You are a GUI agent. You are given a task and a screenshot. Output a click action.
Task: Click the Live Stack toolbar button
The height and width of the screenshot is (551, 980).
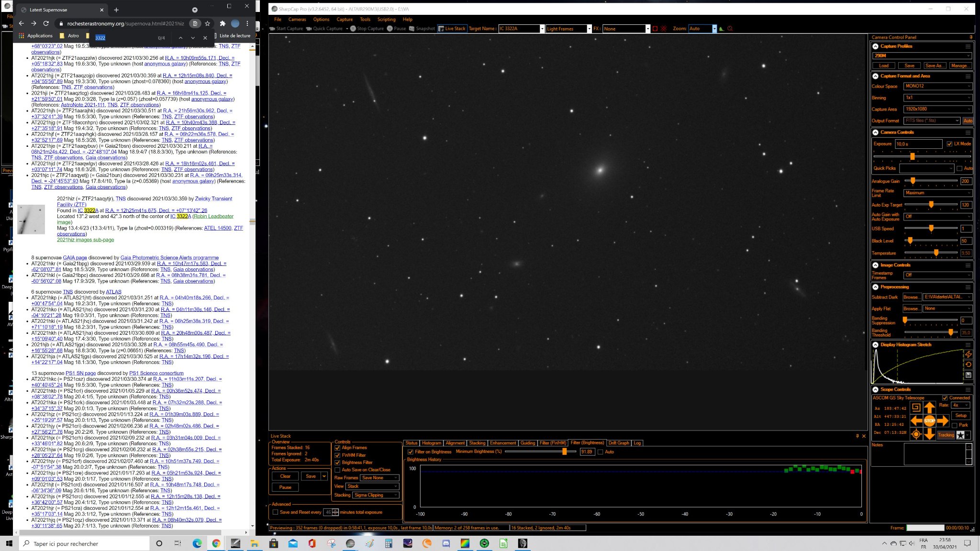[452, 29]
